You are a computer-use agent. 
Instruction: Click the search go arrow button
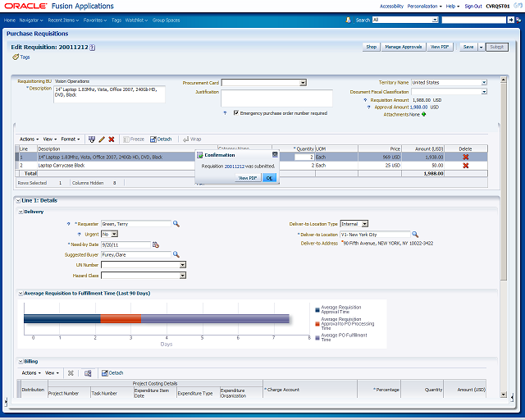coord(510,20)
